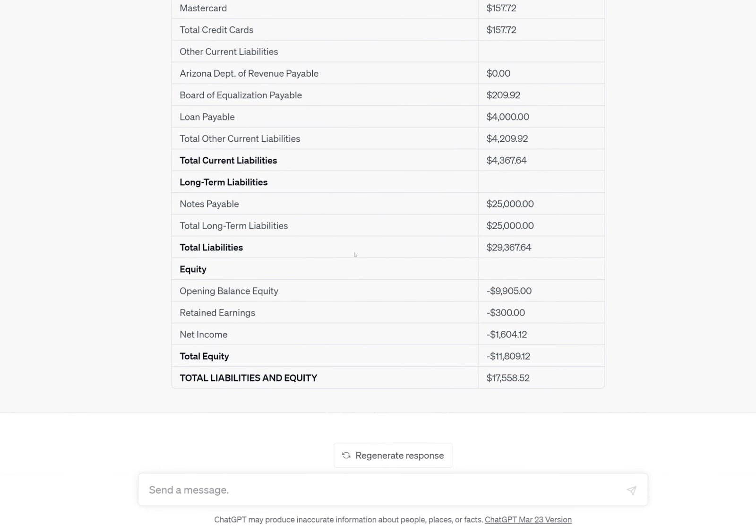Click the Total Liabilities row label
Screen dimensions: 756x532
211,247
